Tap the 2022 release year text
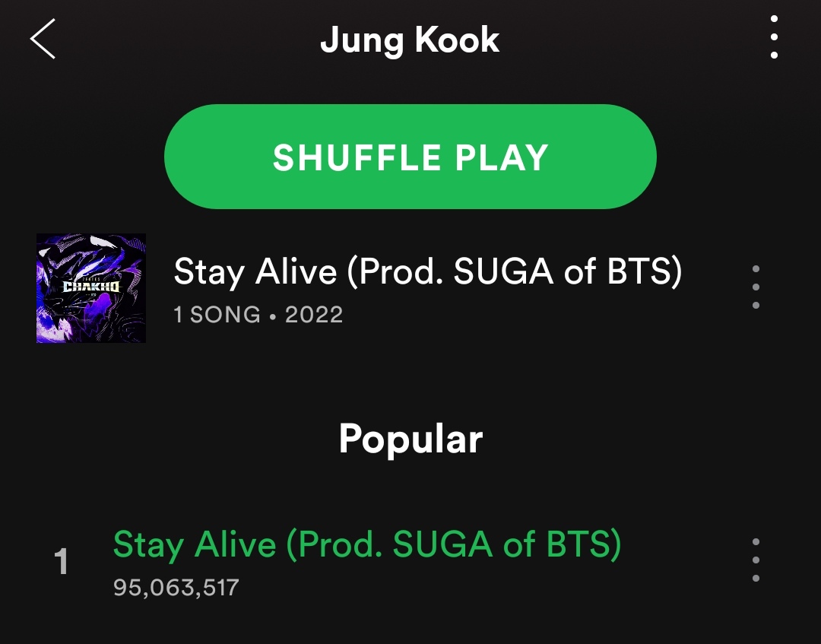821x644 pixels. [x=314, y=315]
